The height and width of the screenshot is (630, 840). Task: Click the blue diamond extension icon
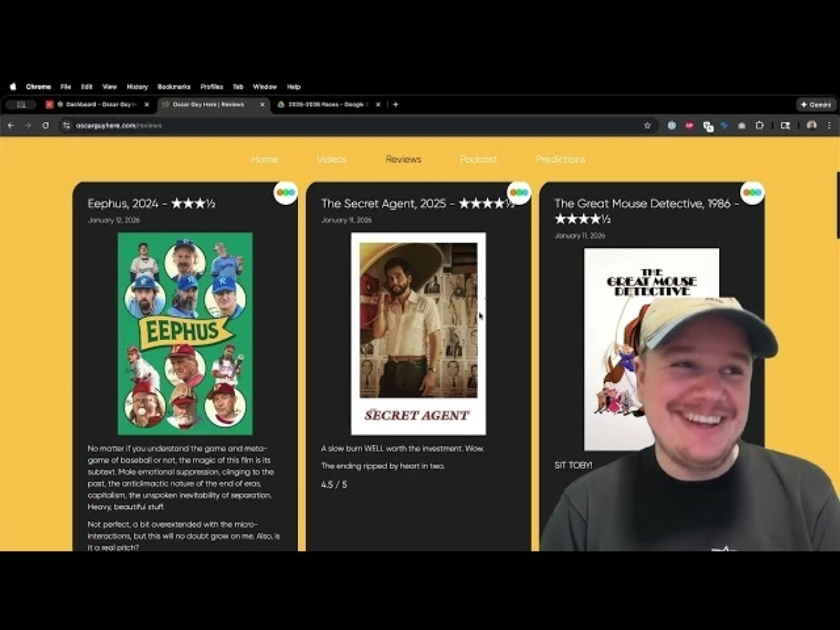(x=724, y=125)
